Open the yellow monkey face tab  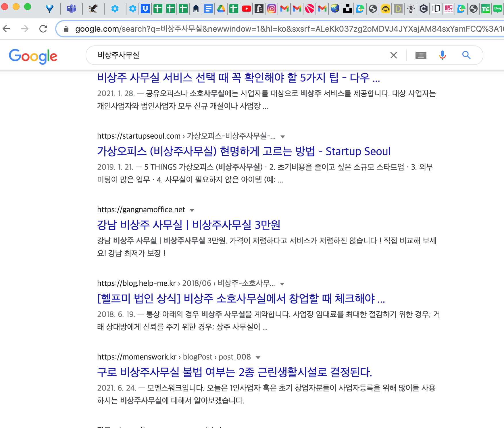pos(386,9)
